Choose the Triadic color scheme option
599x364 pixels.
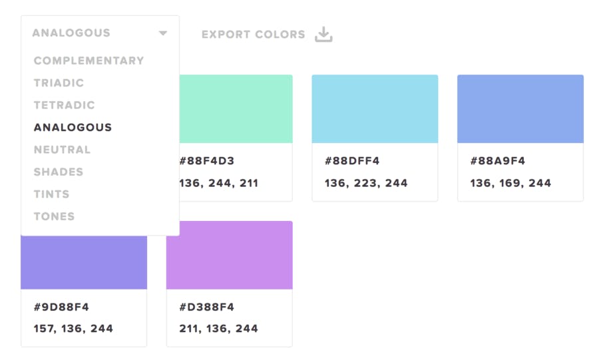pos(59,83)
